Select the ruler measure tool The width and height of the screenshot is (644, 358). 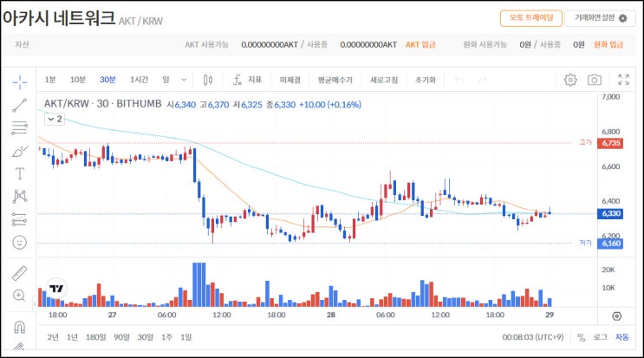click(19, 272)
